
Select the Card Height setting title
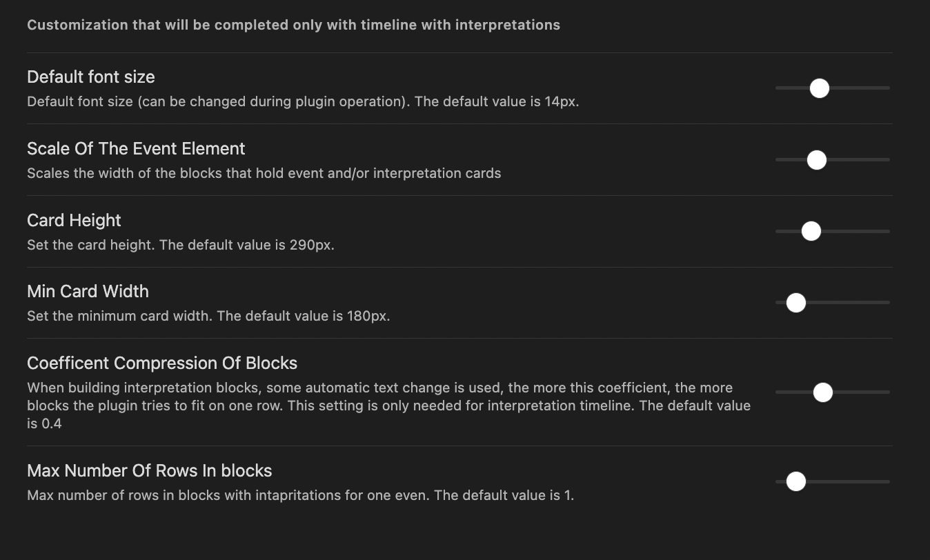74,220
